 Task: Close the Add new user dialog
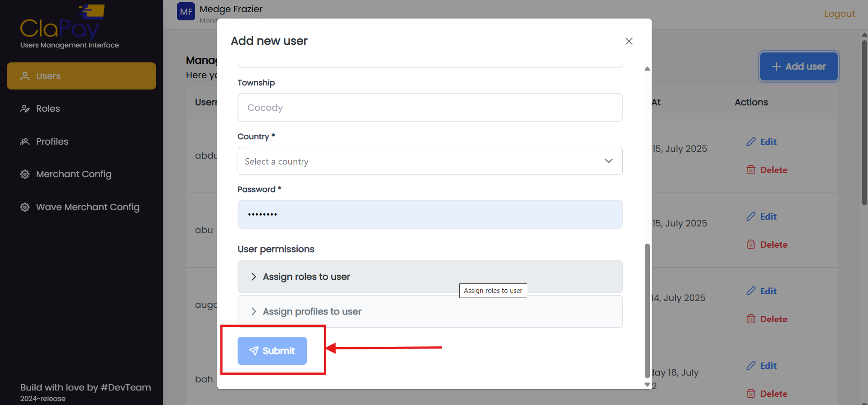(x=629, y=41)
